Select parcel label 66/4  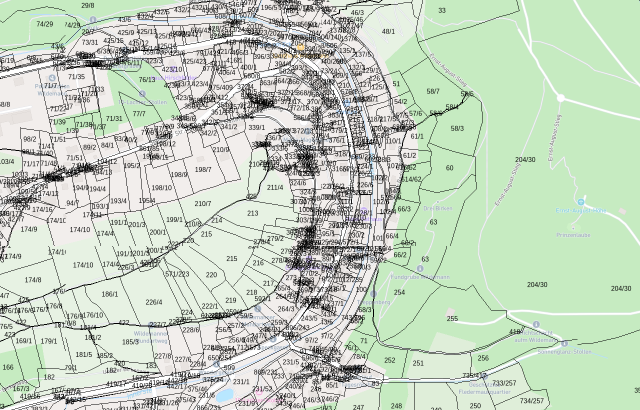392,236
